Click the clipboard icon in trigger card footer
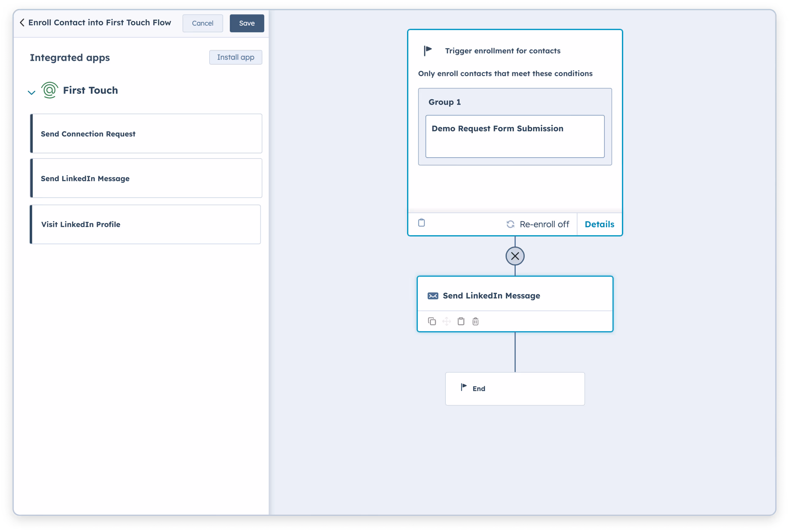789x532 pixels. (x=421, y=223)
